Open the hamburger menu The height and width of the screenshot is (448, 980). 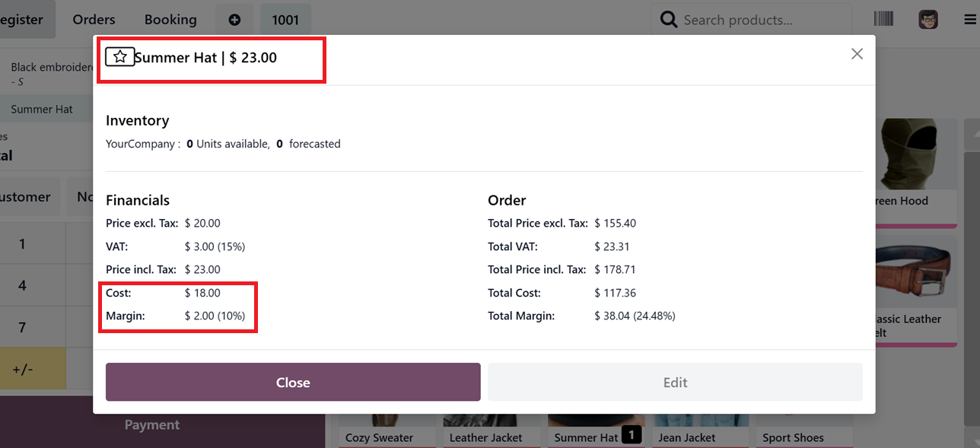tap(969, 20)
